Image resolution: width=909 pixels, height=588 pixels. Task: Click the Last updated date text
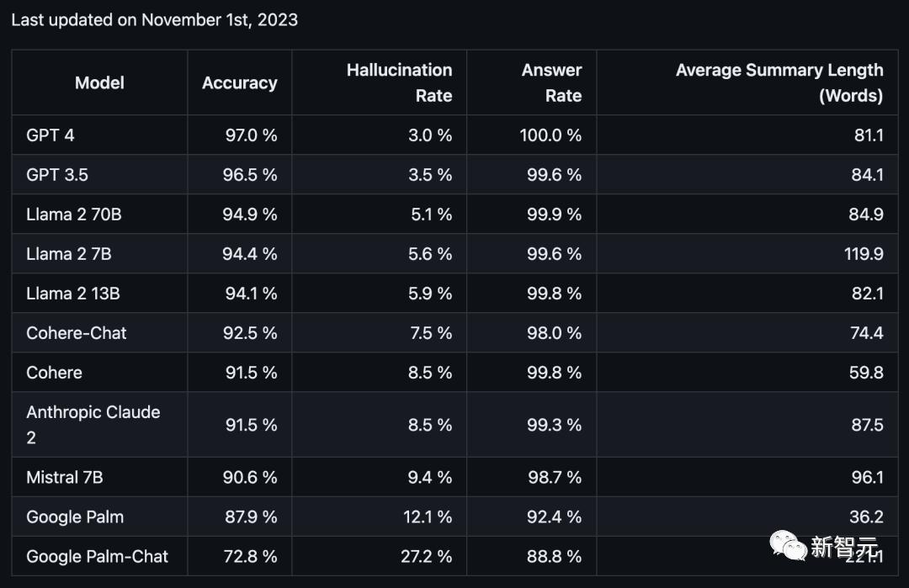click(154, 19)
